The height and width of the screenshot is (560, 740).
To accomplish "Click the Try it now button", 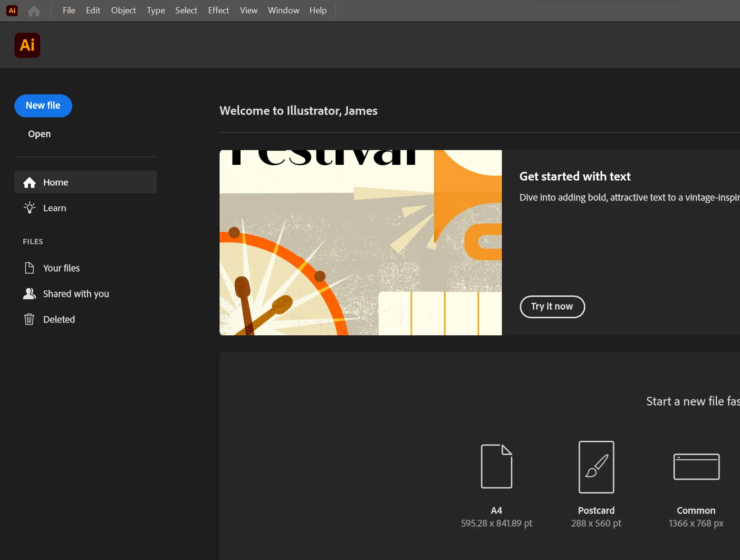I will pyautogui.click(x=552, y=306).
